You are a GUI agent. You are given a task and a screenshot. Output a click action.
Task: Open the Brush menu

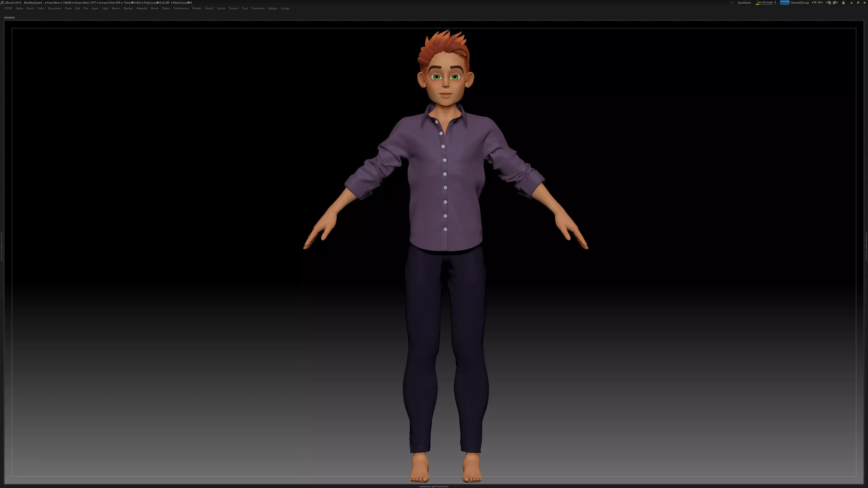30,8
